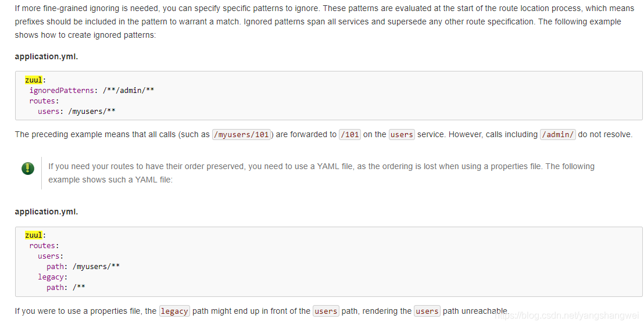The height and width of the screenshot is (326, 644).
Task: Click the legacy inline code in the last paragraph
Action: pos(174,311)
